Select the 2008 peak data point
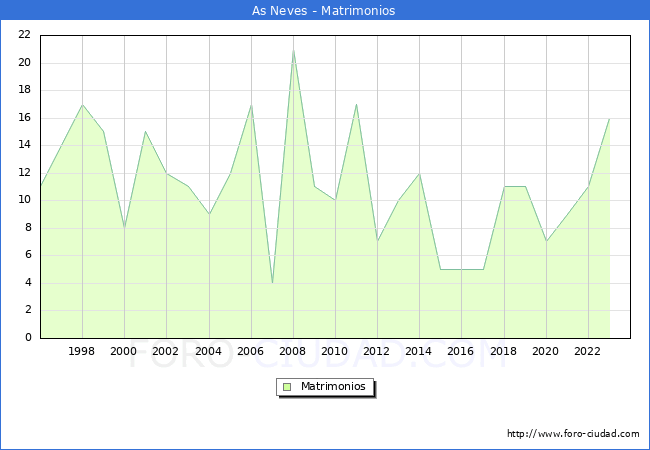This screenshot has height=450, width=650. (x=293, y=50)
